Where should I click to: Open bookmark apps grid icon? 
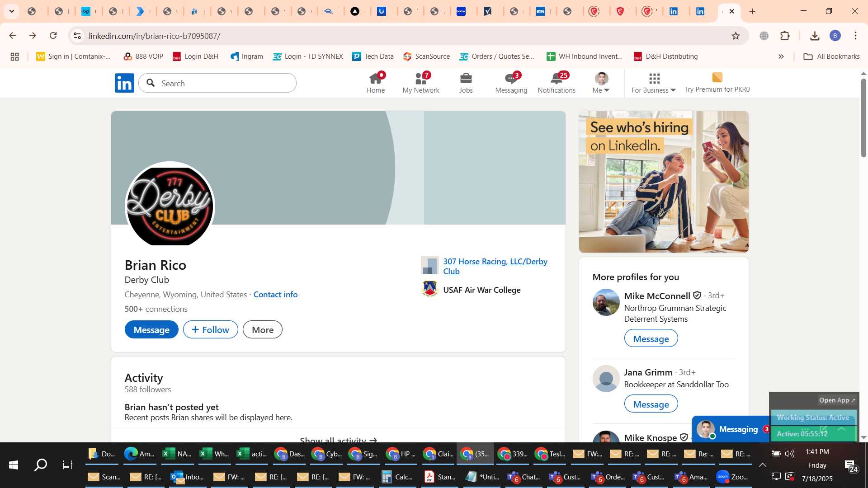pos(14,56)
